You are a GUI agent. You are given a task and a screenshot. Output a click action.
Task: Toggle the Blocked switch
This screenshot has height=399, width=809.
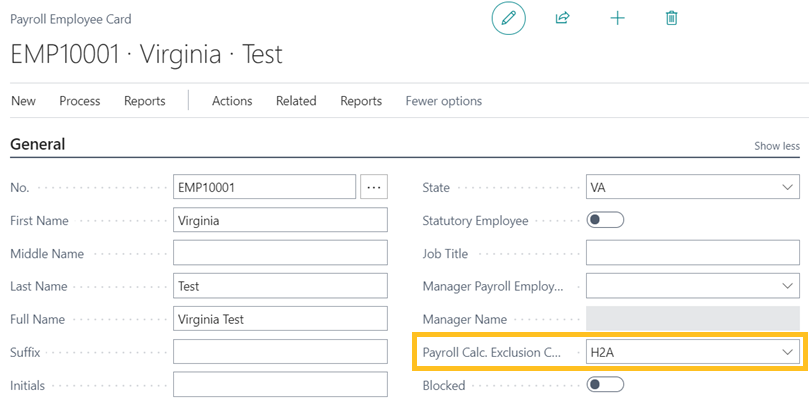click(x=605, y=385)
